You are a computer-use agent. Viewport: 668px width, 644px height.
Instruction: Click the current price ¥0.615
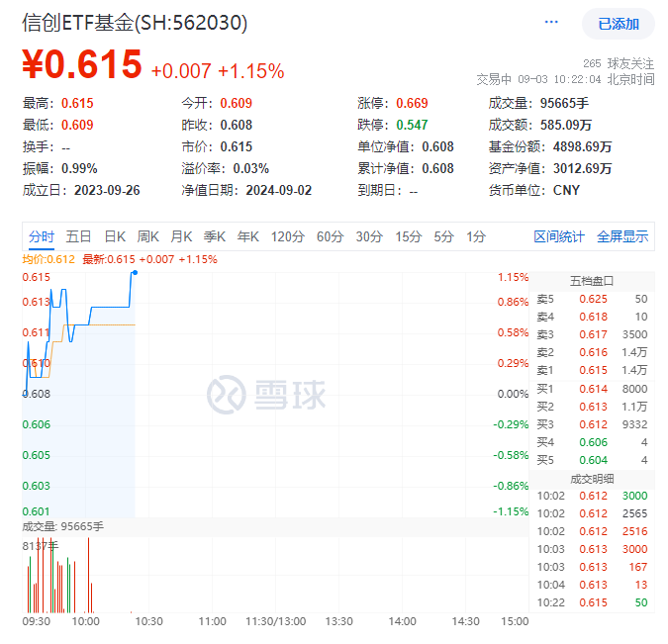(x=82, y=64)
